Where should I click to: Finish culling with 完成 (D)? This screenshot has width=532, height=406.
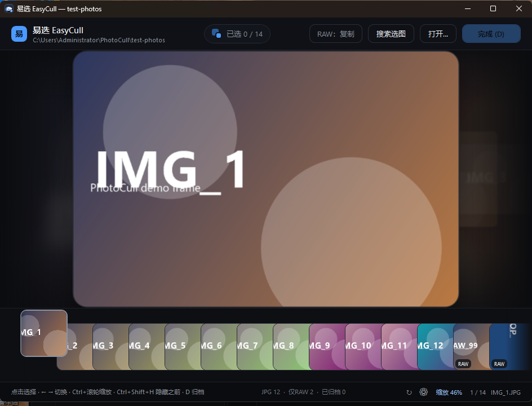point(491,34)
